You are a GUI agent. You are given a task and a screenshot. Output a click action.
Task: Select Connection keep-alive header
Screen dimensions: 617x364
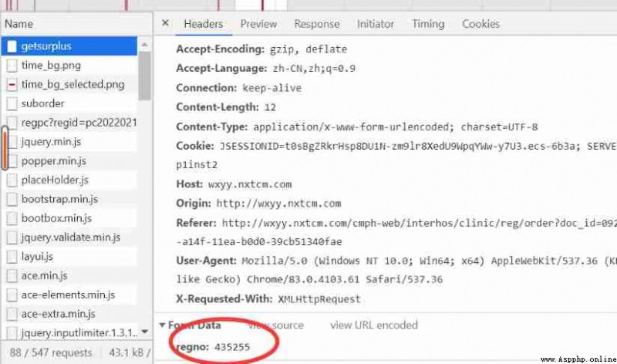pyautogui.click(x=239, y=88)
